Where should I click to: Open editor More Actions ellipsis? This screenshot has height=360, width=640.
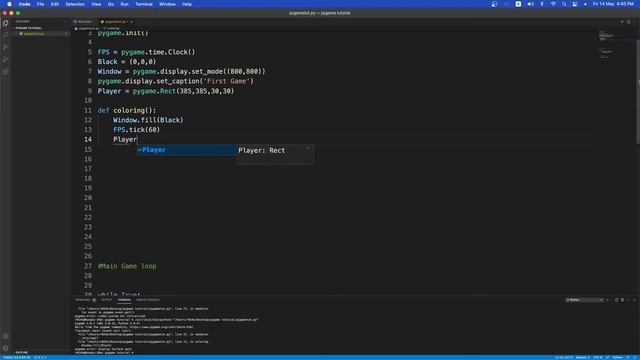coord(635,22)
